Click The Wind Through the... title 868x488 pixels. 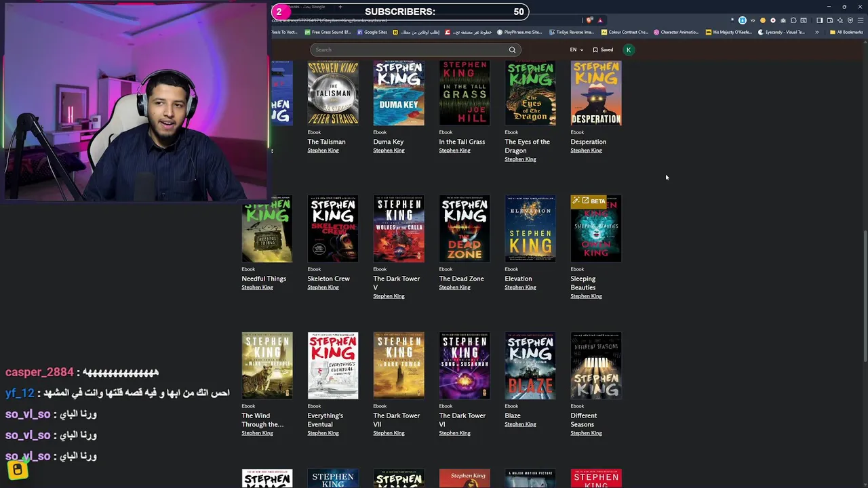tap(262, 420)
